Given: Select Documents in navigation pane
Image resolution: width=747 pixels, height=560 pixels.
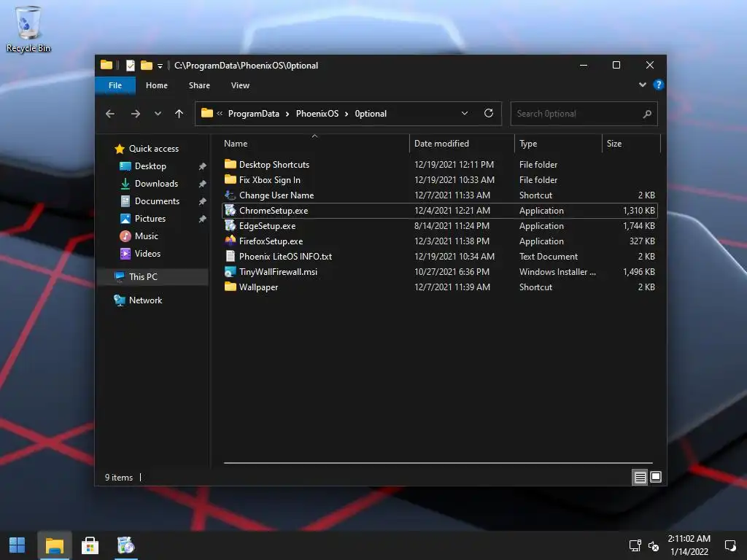Looking at the screenshot, I should coord(150,201).
